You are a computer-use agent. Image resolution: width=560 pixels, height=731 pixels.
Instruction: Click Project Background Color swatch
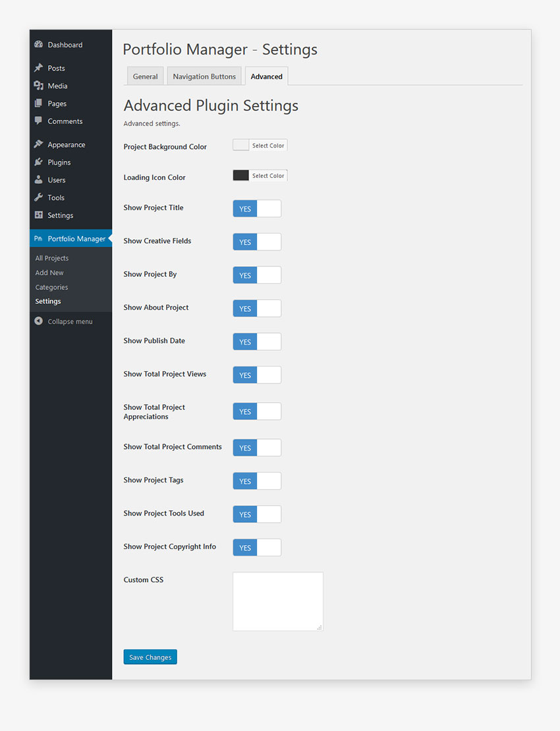pos(241,146)
